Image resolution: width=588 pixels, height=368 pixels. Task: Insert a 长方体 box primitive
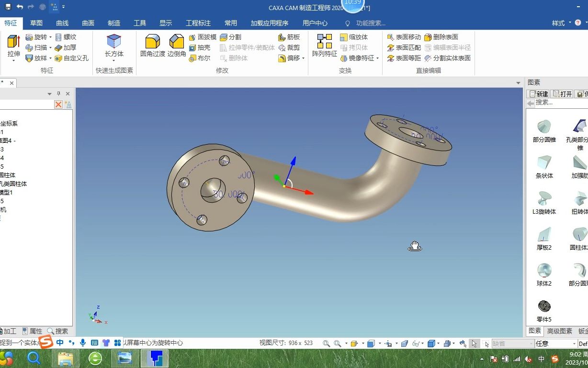click(x=114, y=45)
